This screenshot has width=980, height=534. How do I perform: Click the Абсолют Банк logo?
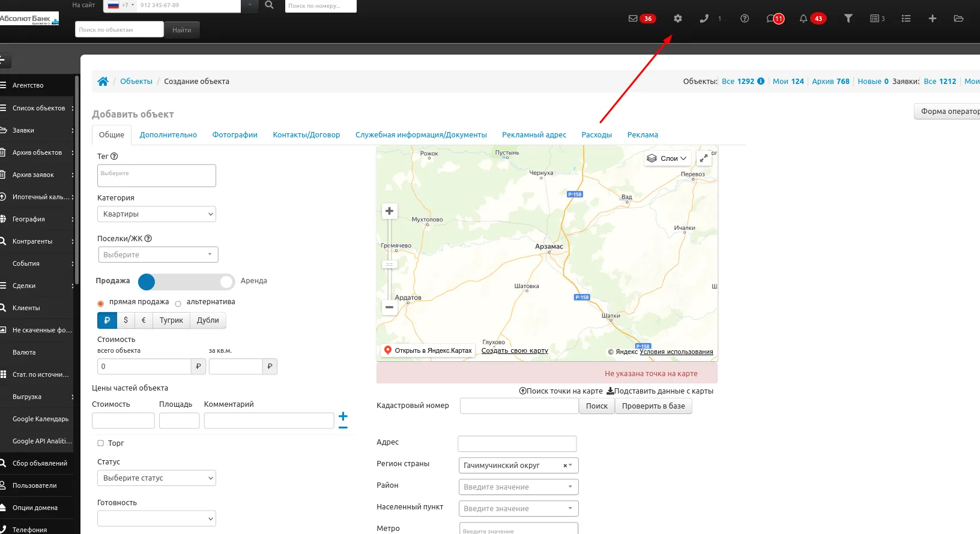coord(29,19)
